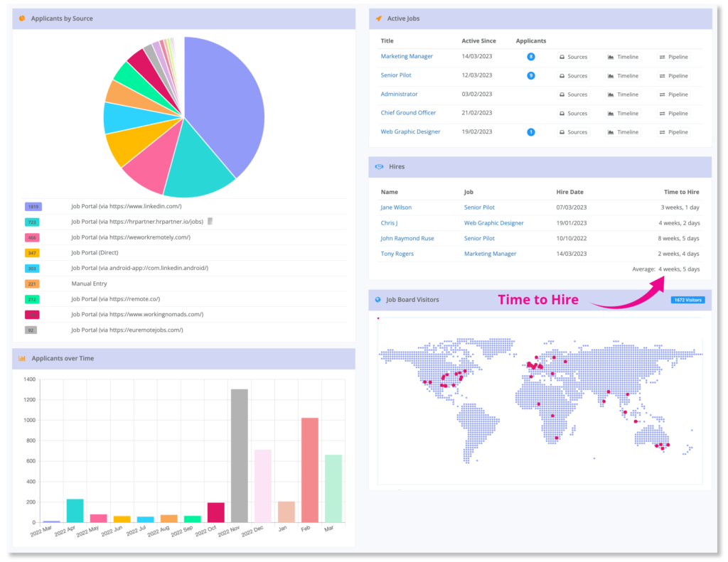Image resolution: width=728 pixels, height=562 pixels.
Task: Click the Active Jobs rocket icon
Action: point(378,18)
